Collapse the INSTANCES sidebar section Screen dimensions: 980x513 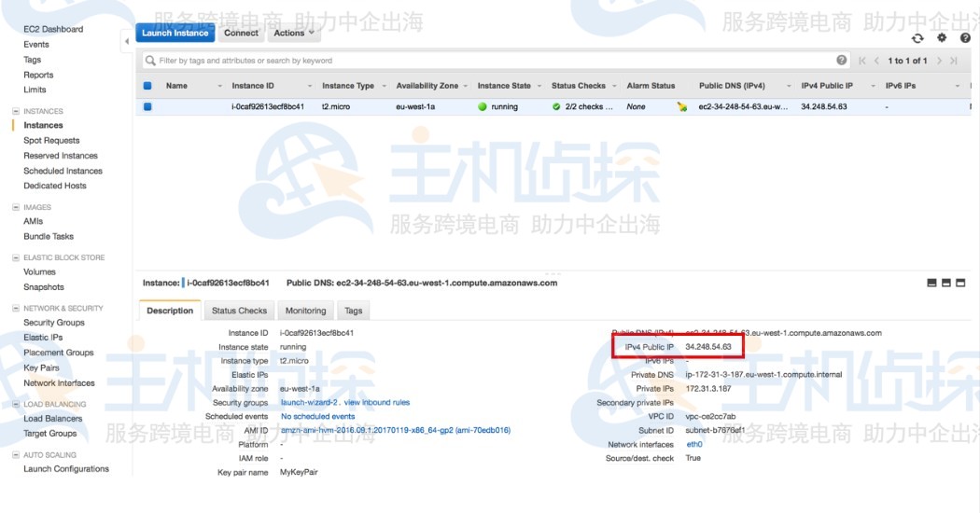(x=16, y=111)
